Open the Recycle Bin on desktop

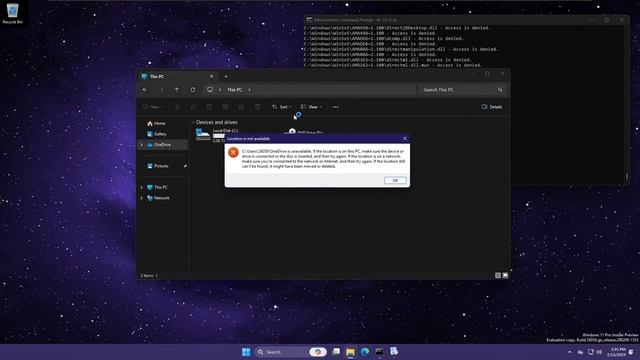point(13,13)
